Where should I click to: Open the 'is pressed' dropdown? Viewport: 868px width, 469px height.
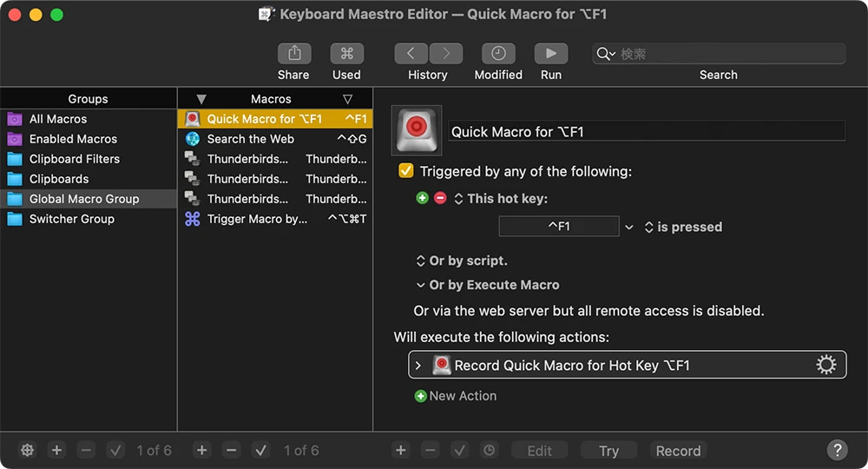coord(683,228)
